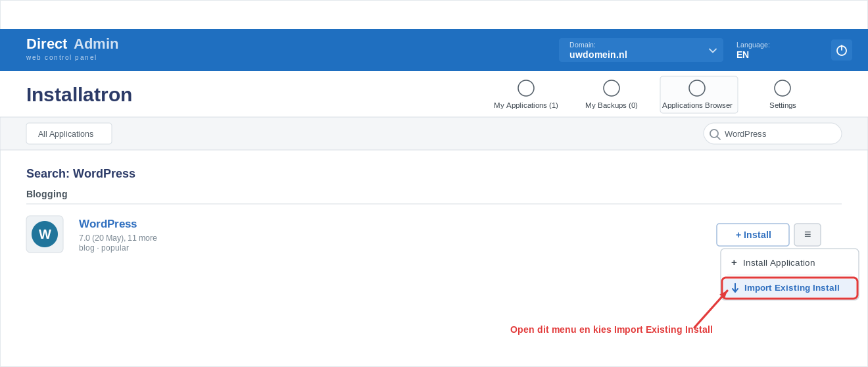This screenshot has width=868, height=367.
Task: Choose Import Existing Install menu entry
Action: (790, 288)
